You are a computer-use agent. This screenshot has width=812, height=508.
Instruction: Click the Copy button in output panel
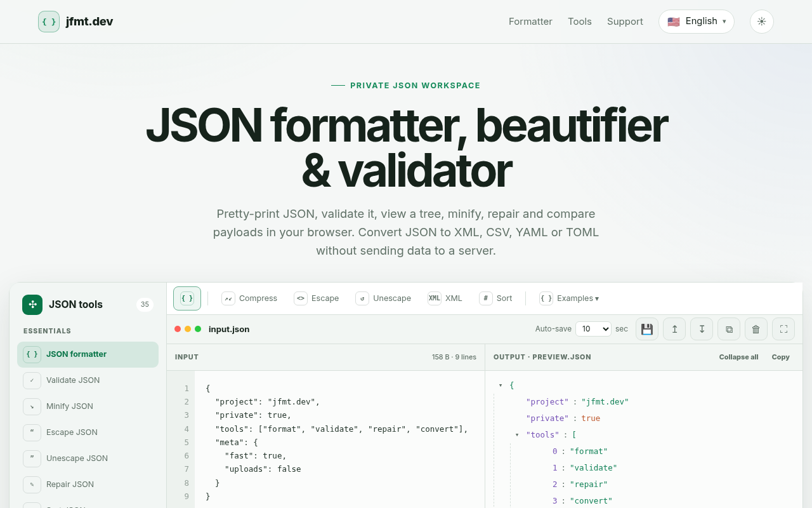(780, 357)
